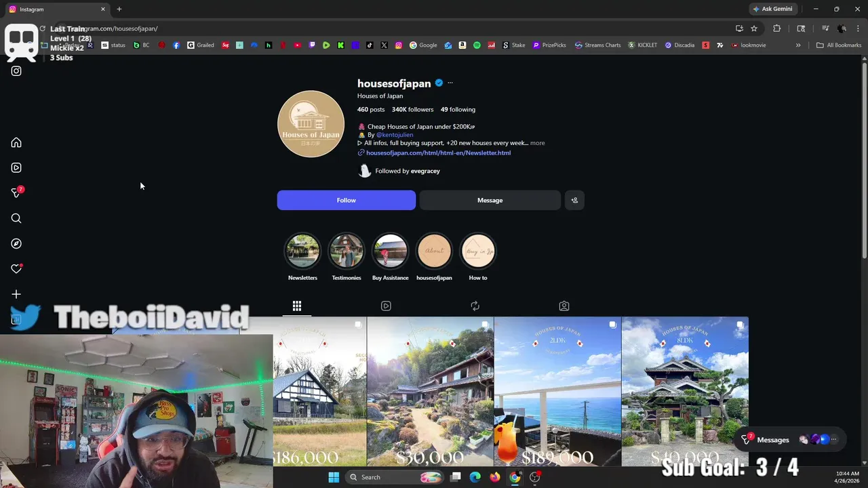Image resolution: width=868 pixels, height=488 pixels.
Task: Open Task View on the taskbar
Action: pos(456,477)
